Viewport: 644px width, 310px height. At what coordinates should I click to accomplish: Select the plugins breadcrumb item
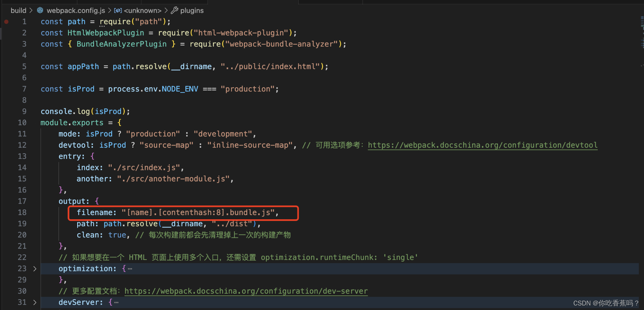point(192,10)
